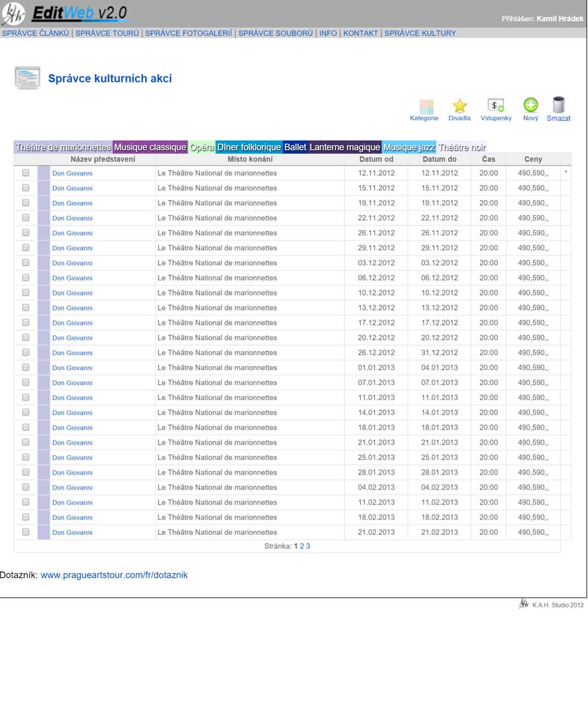Click the EditWeb v2.0 logo
Screen dimensions: 588x708
[65, 13]
